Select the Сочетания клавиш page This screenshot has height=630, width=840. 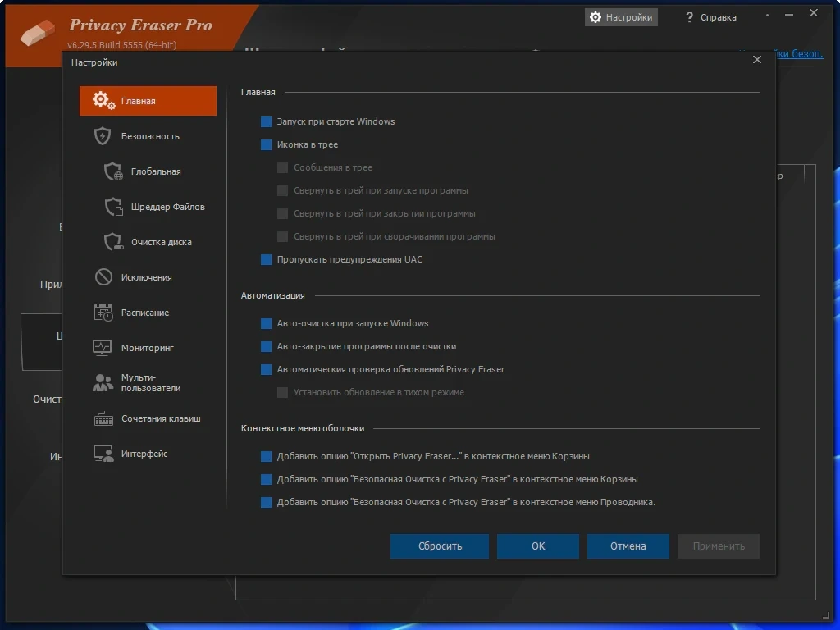pyautogui.click(x=148, y=418)
